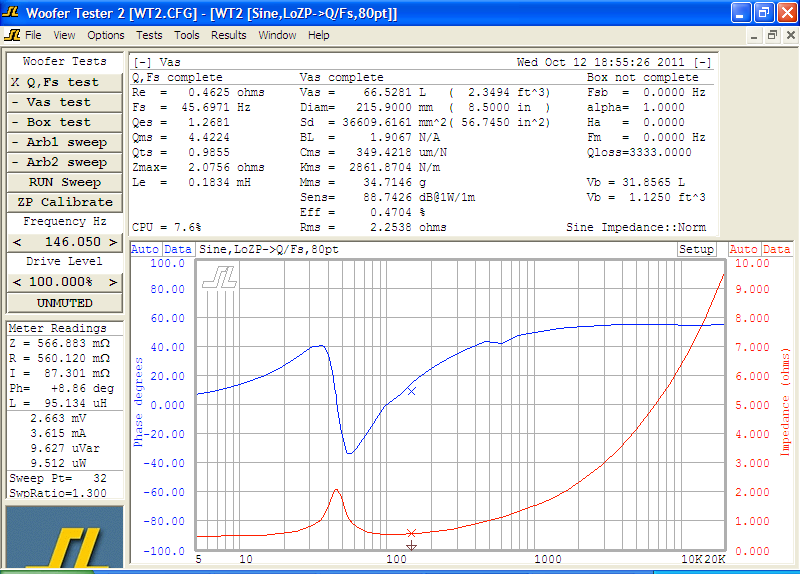The image size is (800, 574).
Task: Click the impedance peak on the red curve
Action: click(x=336, y=490)
